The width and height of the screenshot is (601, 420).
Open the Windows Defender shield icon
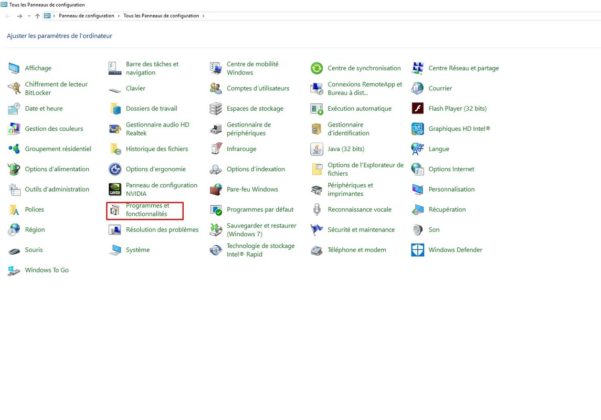[418, 250]
